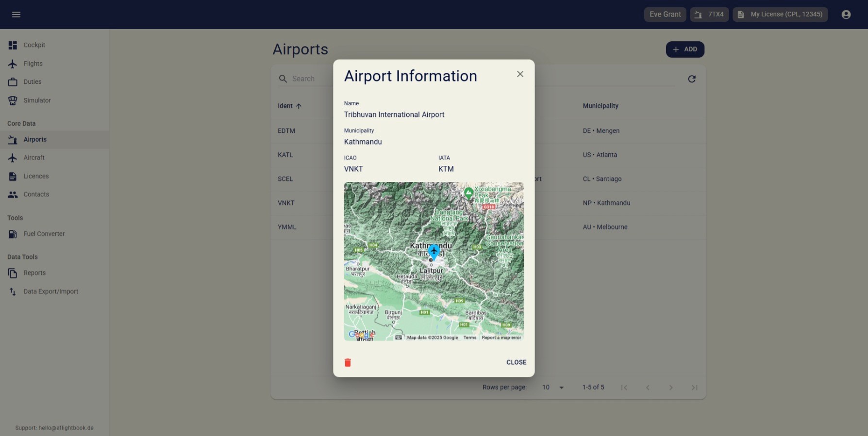The image size is (868, 436).
Task: Select the VNKT row ident
Action: (286, 203)
